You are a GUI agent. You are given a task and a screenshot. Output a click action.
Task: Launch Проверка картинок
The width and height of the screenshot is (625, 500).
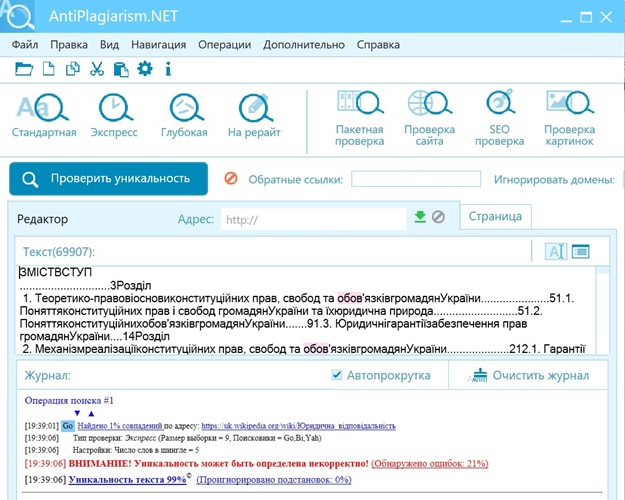(x=570, y=118)
